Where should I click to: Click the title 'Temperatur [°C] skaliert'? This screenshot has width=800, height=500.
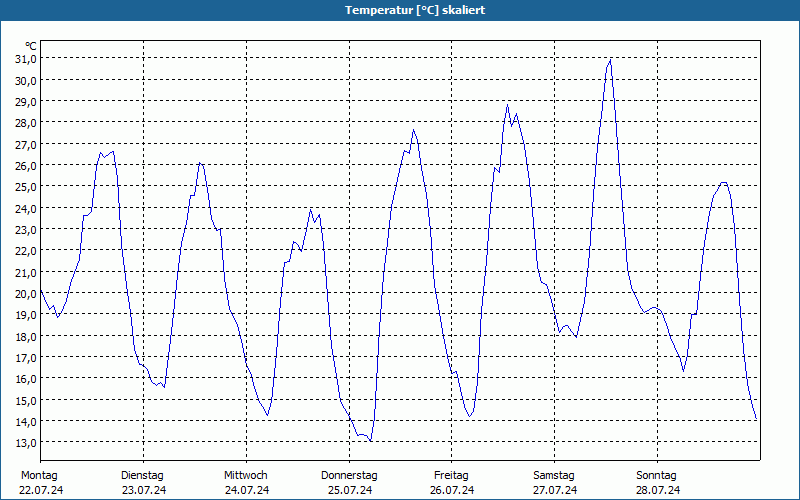415,10
